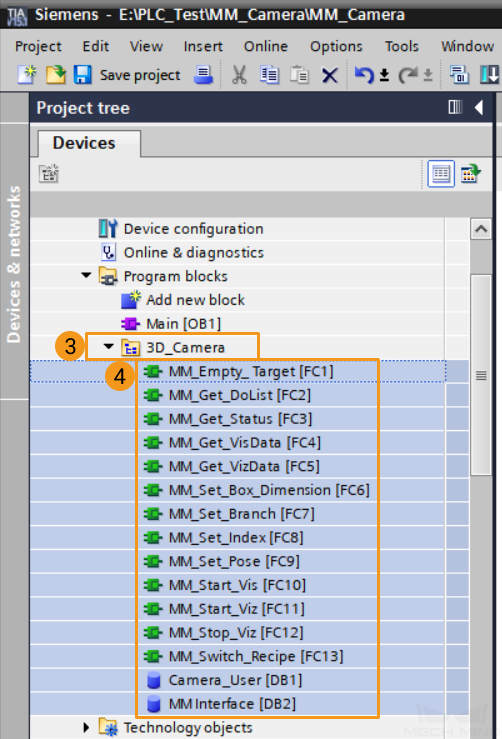Click the Download to device icon
The image size is (502, 739).
[x=489, y=74]
